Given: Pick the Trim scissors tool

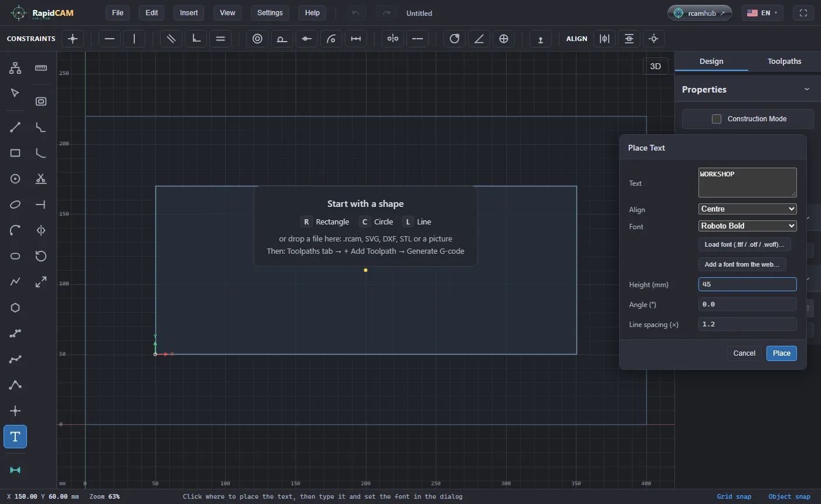Looking at the screenshot, I should click(x=41, y=179).
